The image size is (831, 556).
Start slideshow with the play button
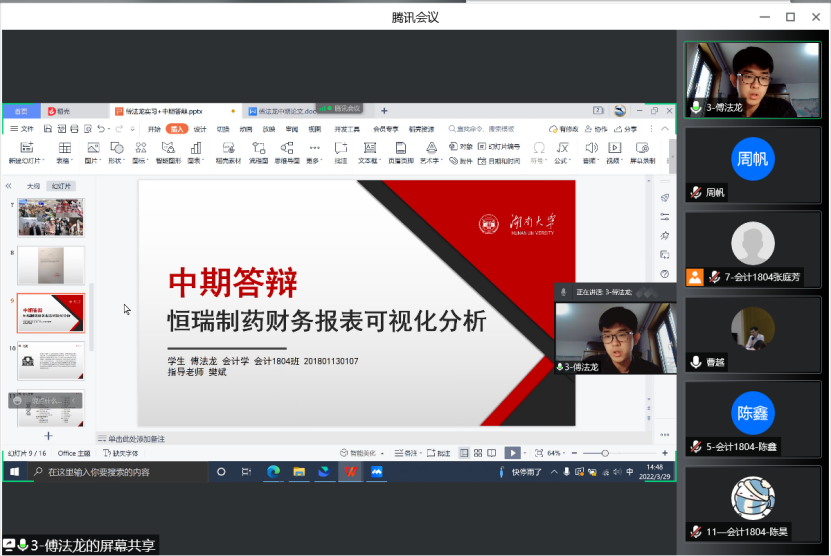pyautogui.click(x=512, y=453)
